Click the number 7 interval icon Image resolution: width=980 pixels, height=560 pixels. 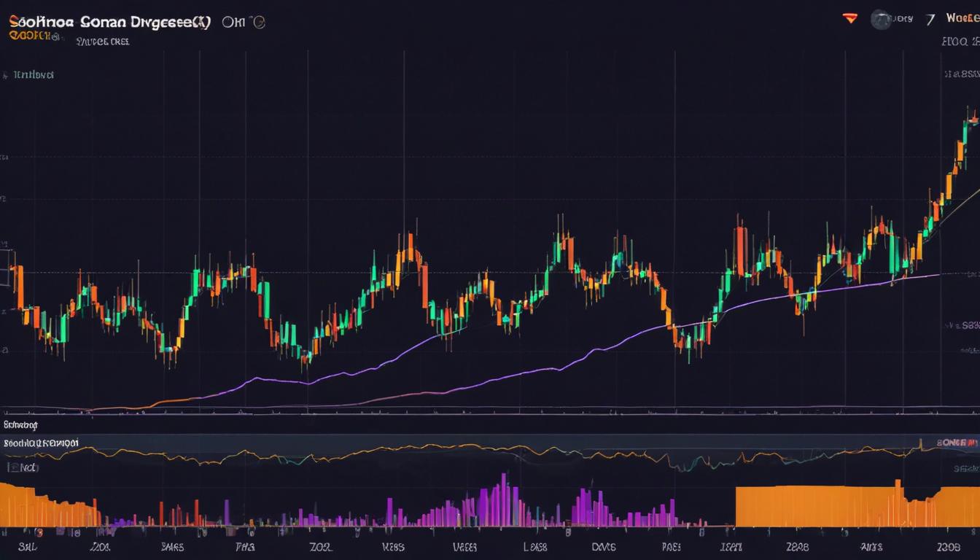click(930, 19)
